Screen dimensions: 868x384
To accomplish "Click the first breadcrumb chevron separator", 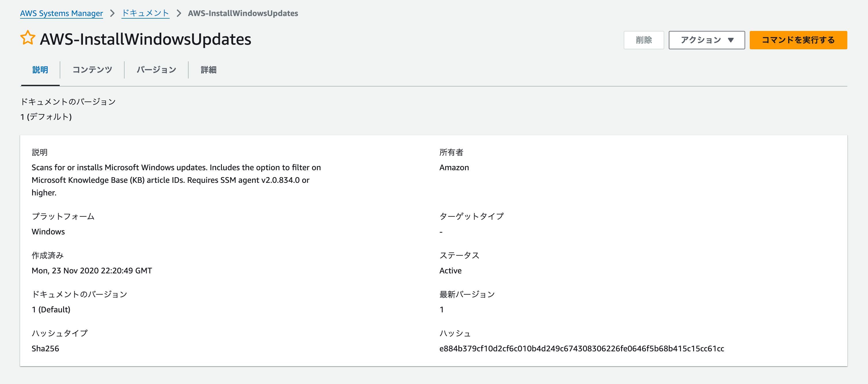I will pos(112,13).
